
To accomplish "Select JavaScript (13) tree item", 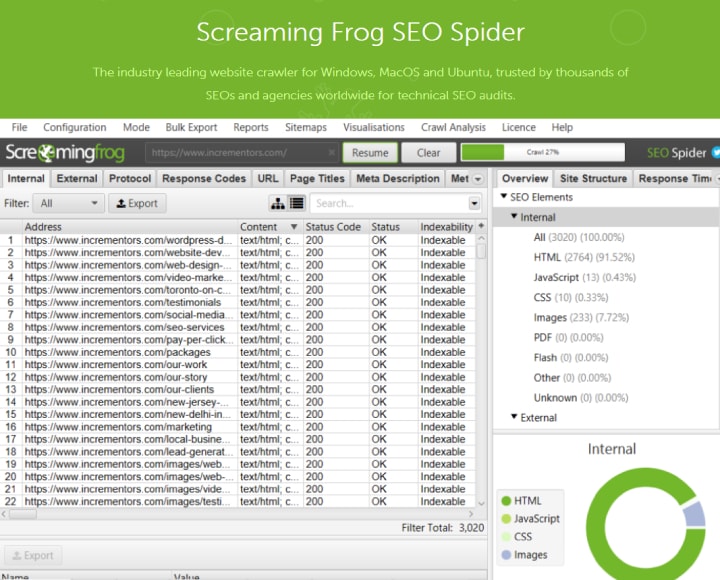I will (x=585, y=277).
